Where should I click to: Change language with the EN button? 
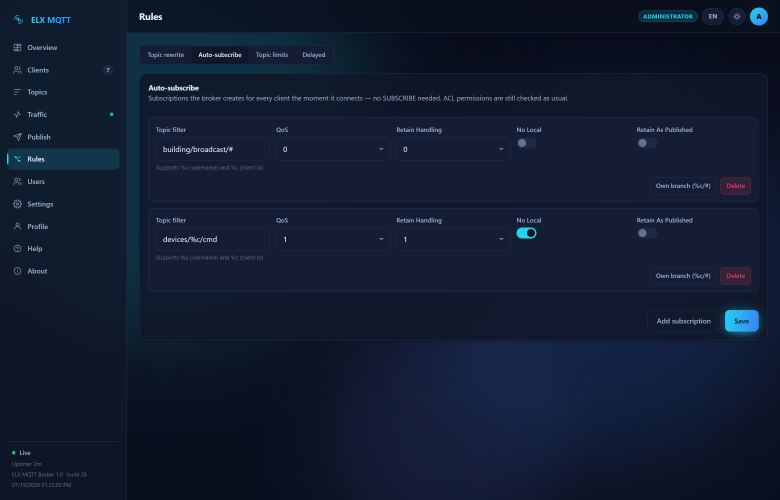click(x=713, y=16)
